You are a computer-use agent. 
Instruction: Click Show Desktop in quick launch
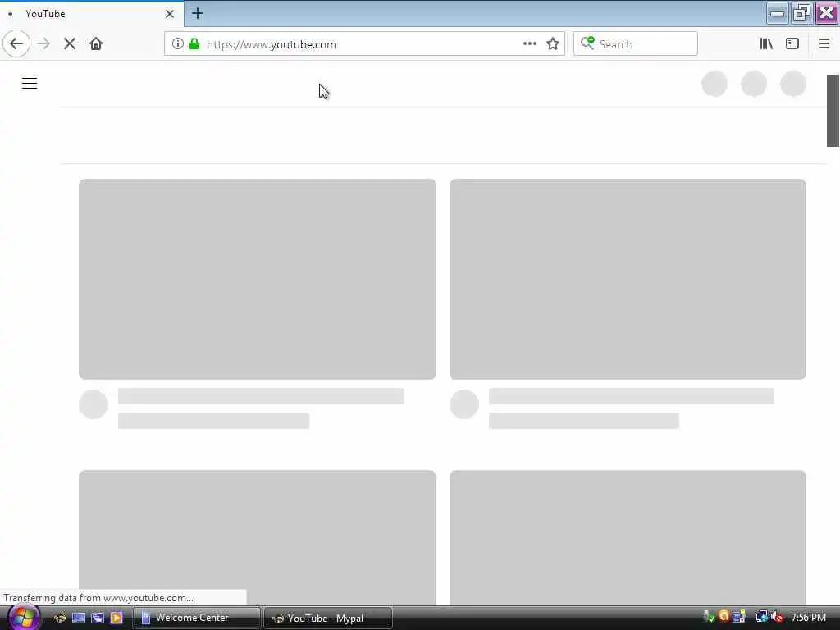pyautogui.click(x=79, y=619)
